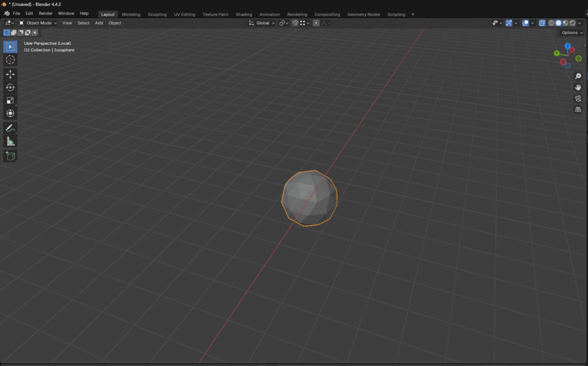Switch to the Sculpting workspace tab
The width and height of the screenshot is (588, 366).
(x=157, y=14)
